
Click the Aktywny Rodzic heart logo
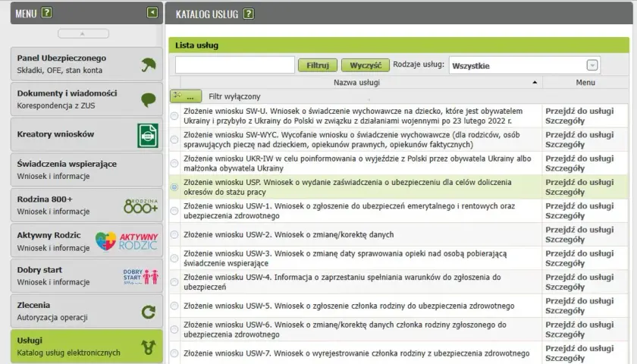tap(105, 241)
